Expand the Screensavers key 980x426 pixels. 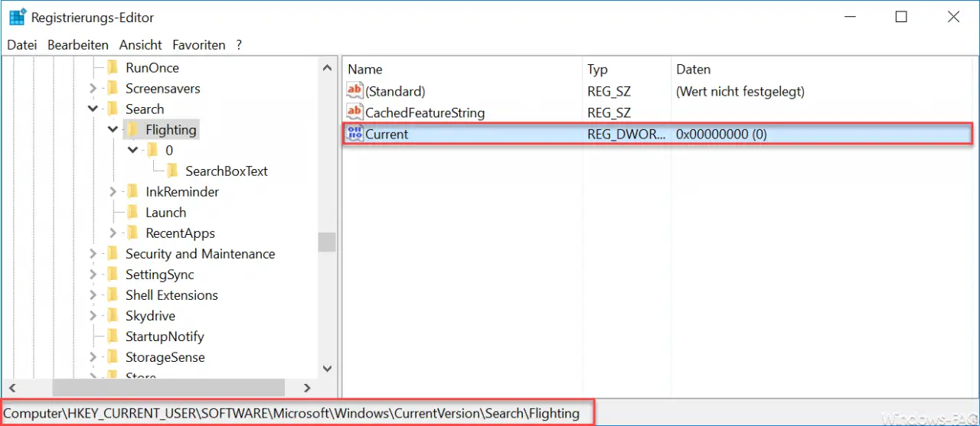pos(93,89)
